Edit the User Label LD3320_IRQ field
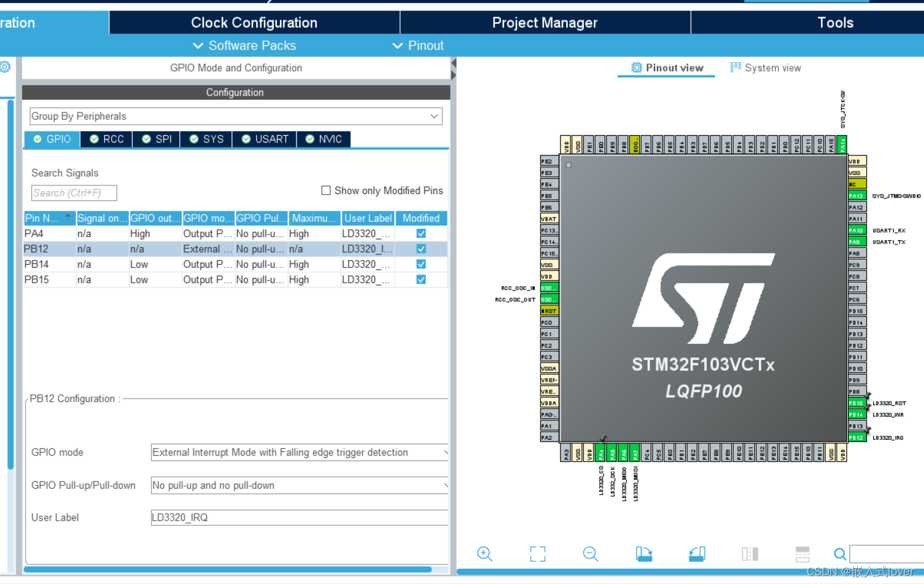 [x=300, y=518]
